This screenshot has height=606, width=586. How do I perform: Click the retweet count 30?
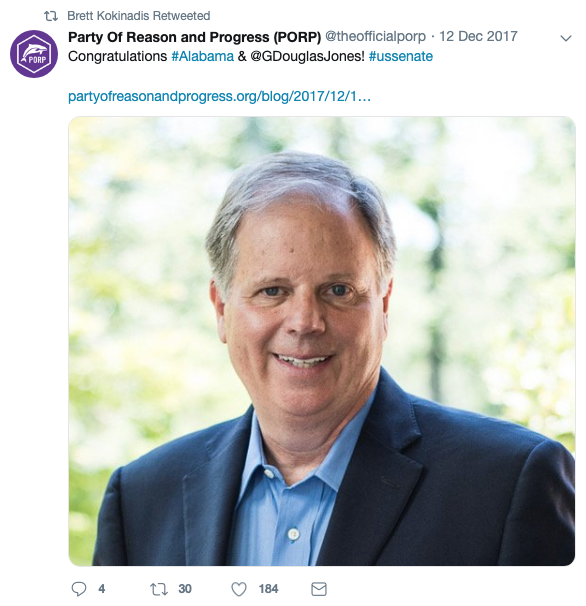185,589
